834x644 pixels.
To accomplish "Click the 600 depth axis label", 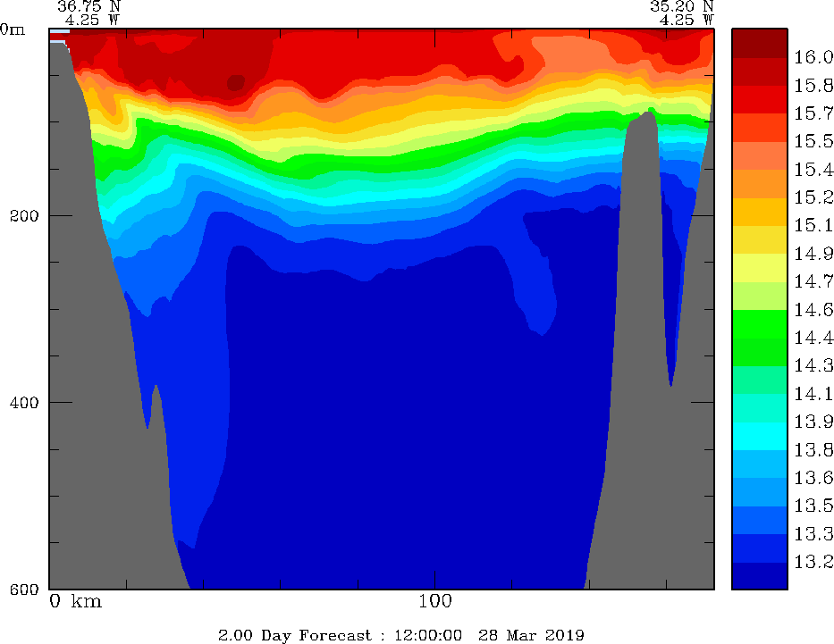I will 24,590.
